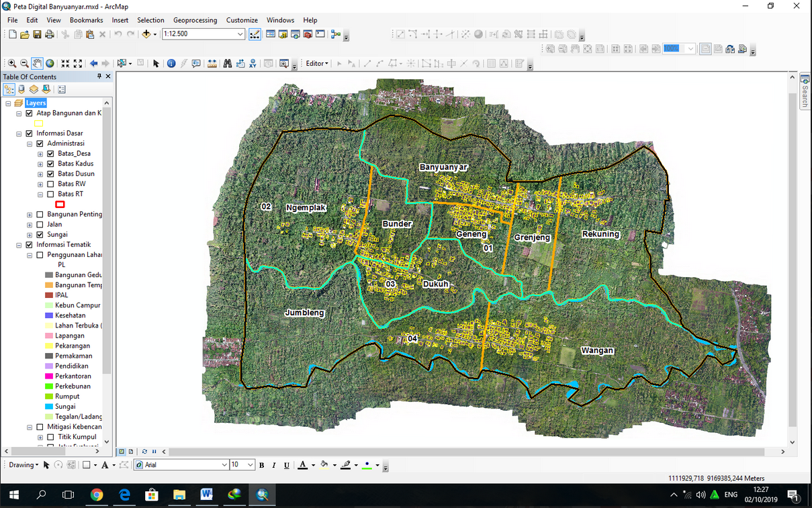Open the Geoprocessing menu
Image resolution: width=812 pixels, height=508 pixels.
(195, 20)
